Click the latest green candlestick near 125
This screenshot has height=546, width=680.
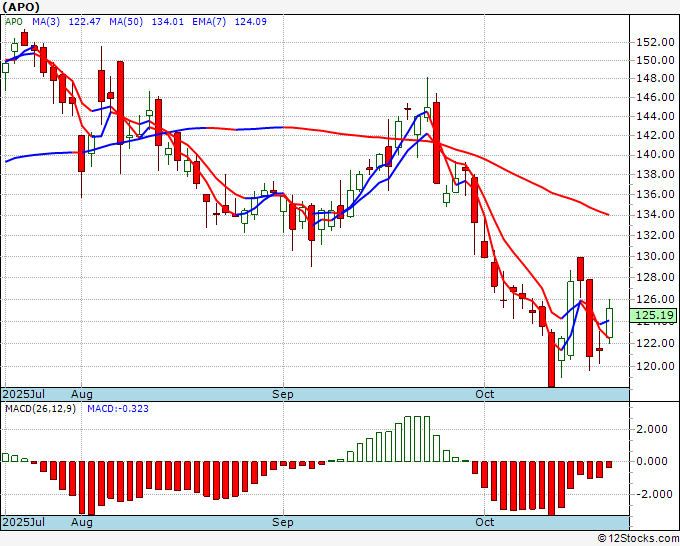(609, 323)
